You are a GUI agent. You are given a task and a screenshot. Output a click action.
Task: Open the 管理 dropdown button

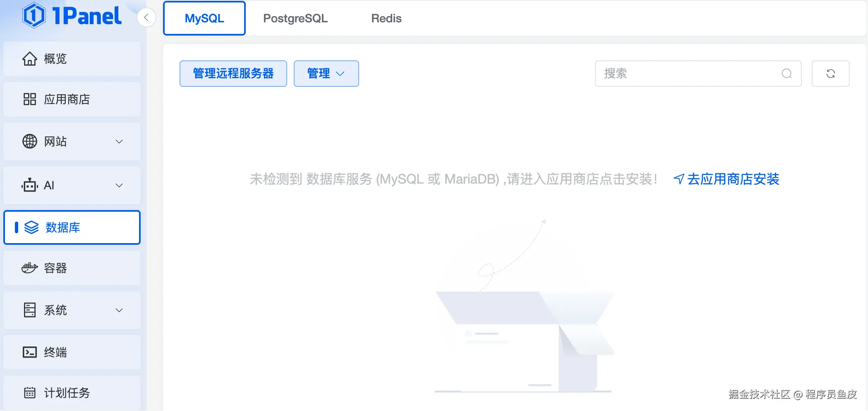click(326, 74)
